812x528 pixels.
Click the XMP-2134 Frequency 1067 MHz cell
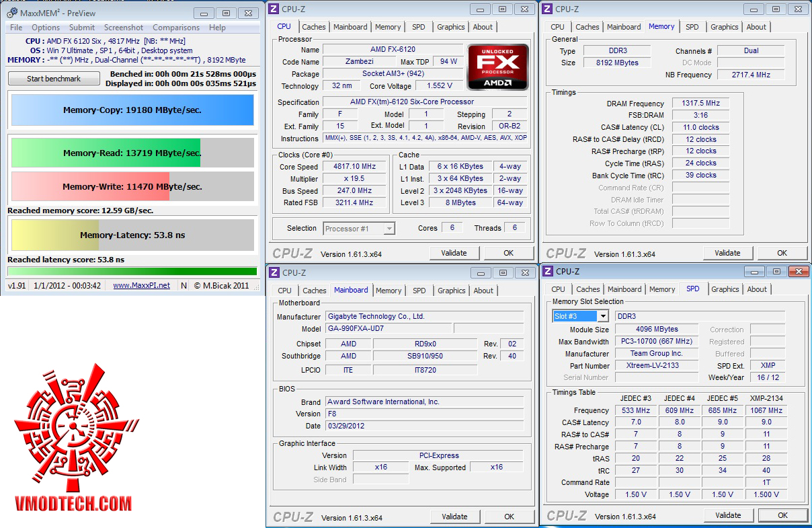(x=766, y=410)
